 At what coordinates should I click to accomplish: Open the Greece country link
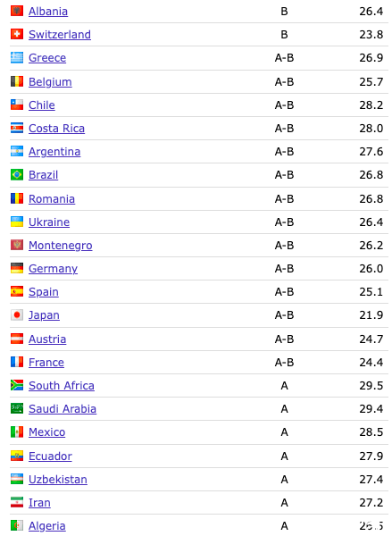coord(47,58)
